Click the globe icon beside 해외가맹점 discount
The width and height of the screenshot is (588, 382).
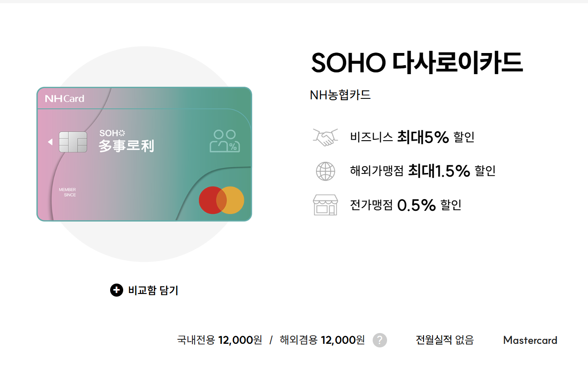click(325, 171)
